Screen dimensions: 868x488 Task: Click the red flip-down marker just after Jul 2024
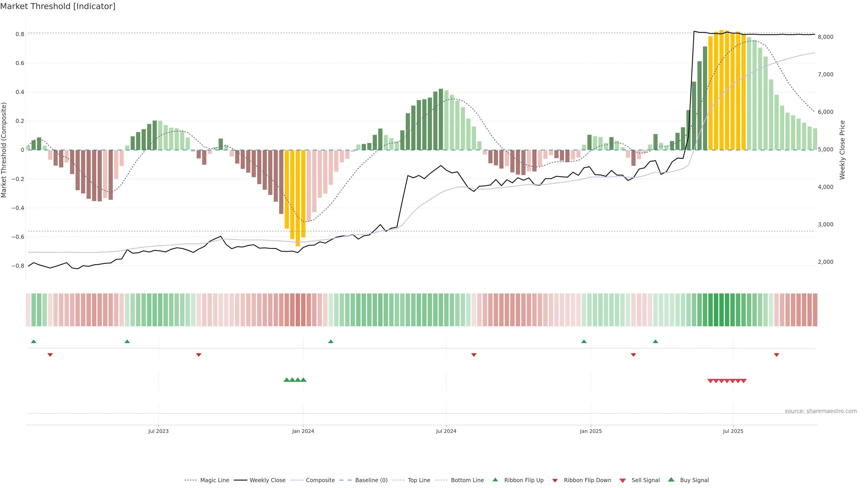coord(474,355)
